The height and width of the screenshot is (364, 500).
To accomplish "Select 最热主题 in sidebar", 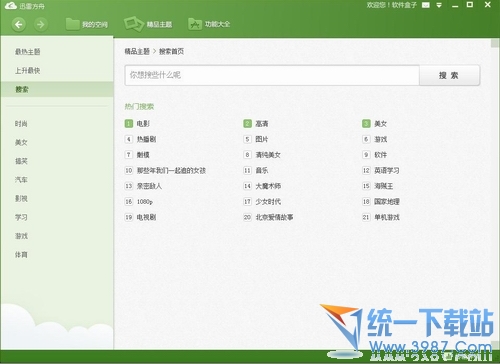I will [28, 52].
